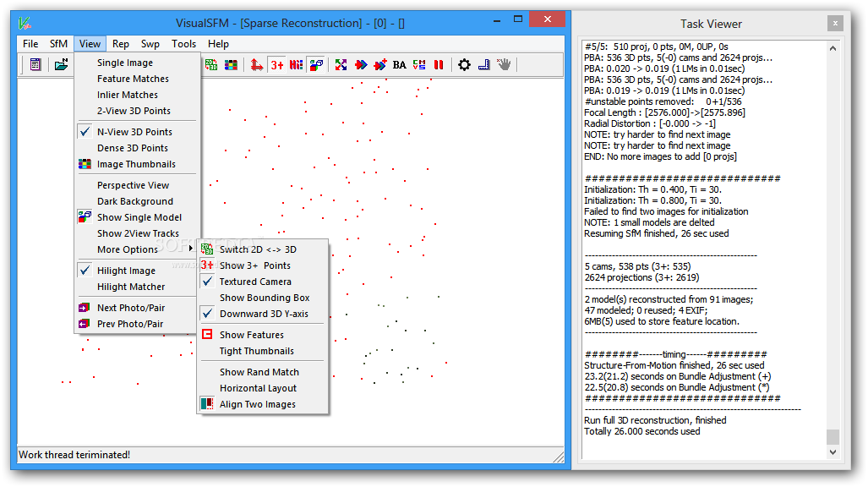Click the red 3D axes toolbar icon
The width and height of the screenshot is (868, 487).
click(256, 65)
